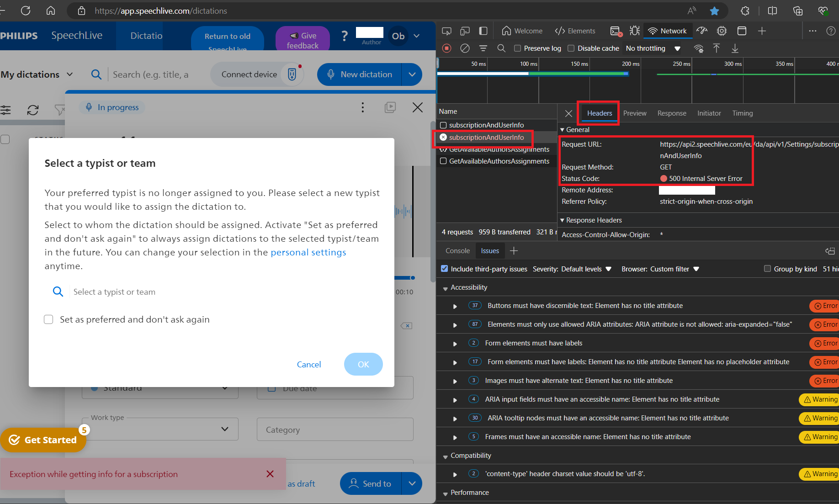Open the Severity Default levels dropdown
The height and width of the screenshot is (504, 839).
586,269
